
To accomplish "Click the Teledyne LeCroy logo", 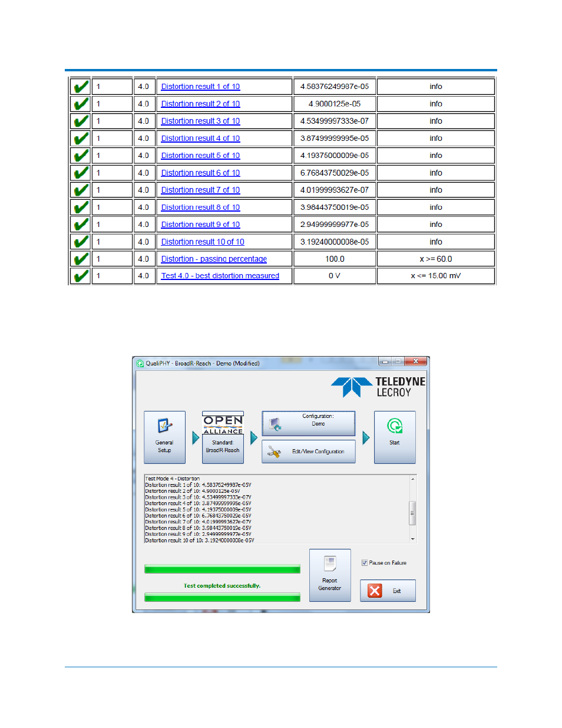I will point(378,387).
